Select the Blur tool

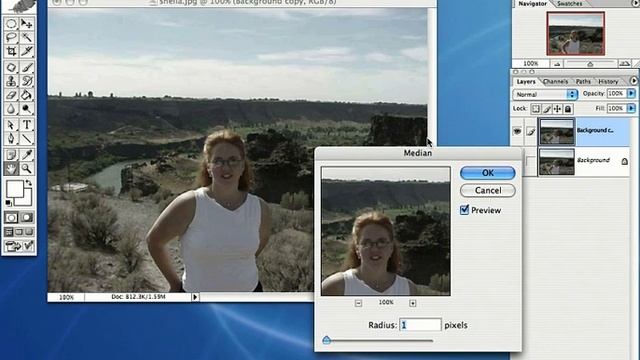point(11,109)
